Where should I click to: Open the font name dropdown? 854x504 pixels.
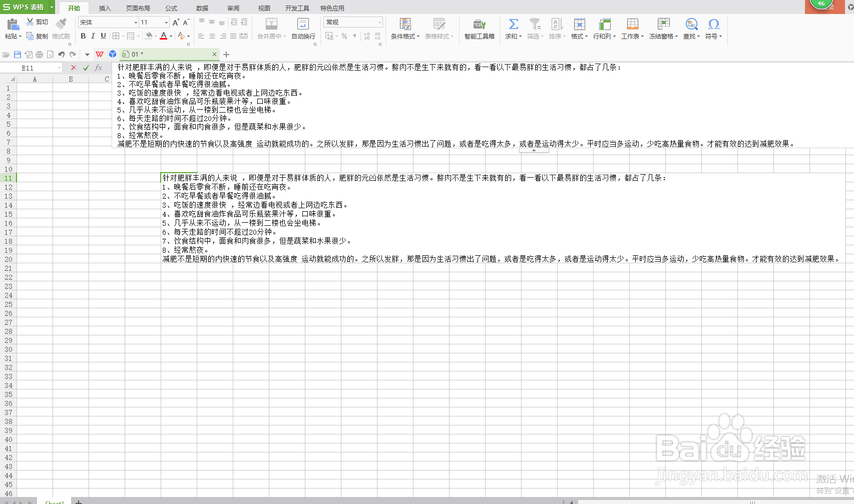pyautogui.click(x=135, y=22)
